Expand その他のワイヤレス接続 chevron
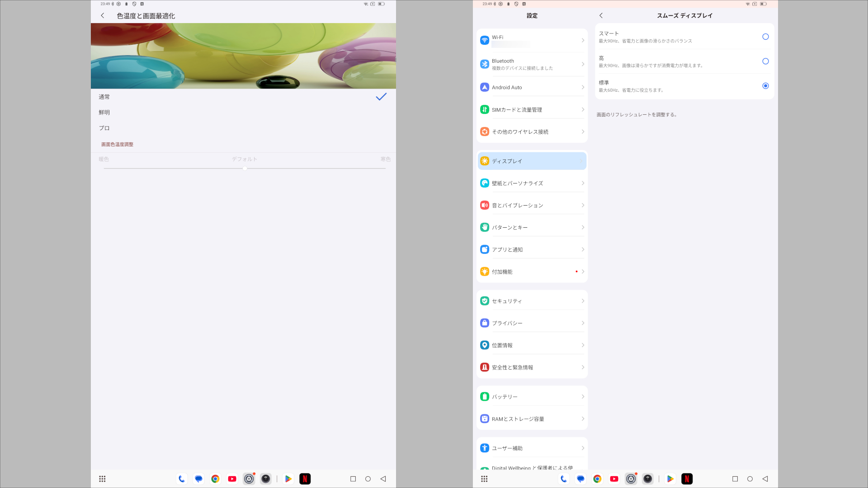Screen dimensions: 868x488 coord(583,131)
